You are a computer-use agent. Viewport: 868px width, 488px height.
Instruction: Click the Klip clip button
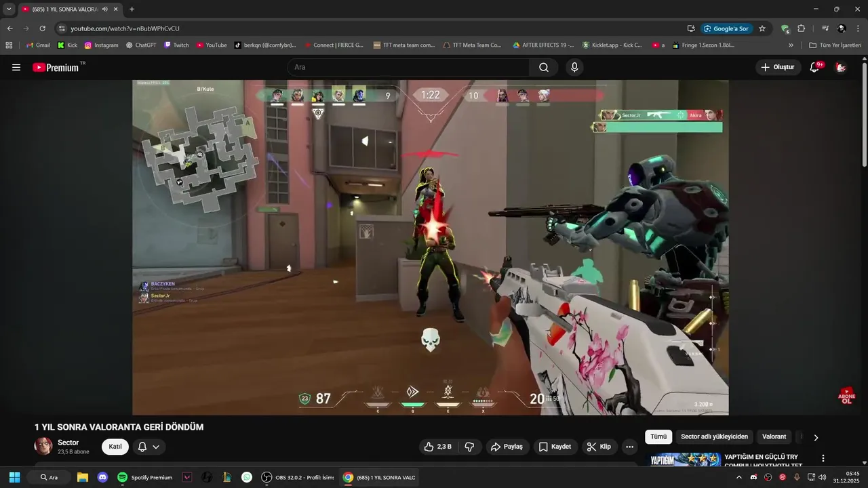[x=599, y=447]
